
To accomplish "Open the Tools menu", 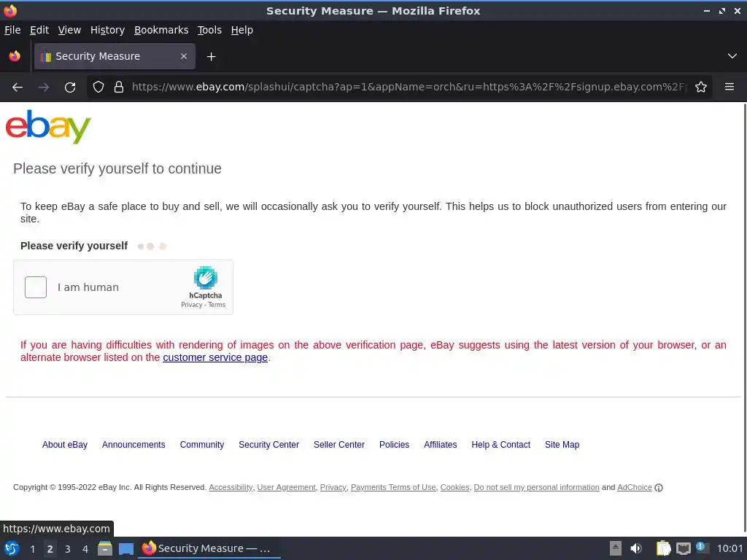I will tap(209, 30).
